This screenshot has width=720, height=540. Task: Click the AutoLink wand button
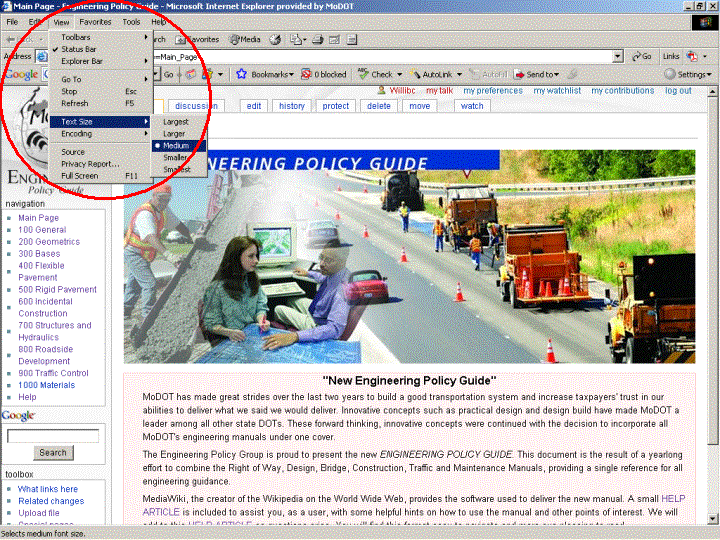431,74
